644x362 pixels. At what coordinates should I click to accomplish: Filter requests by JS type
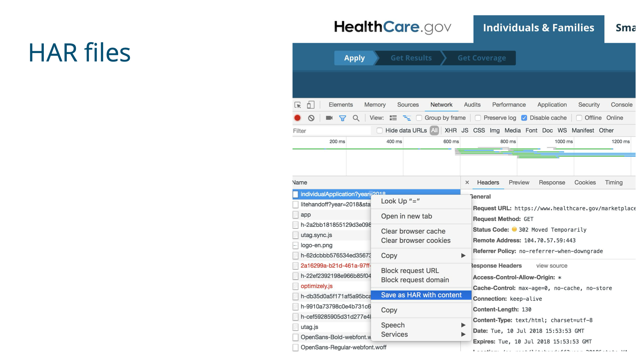click(x=465, y=130)
